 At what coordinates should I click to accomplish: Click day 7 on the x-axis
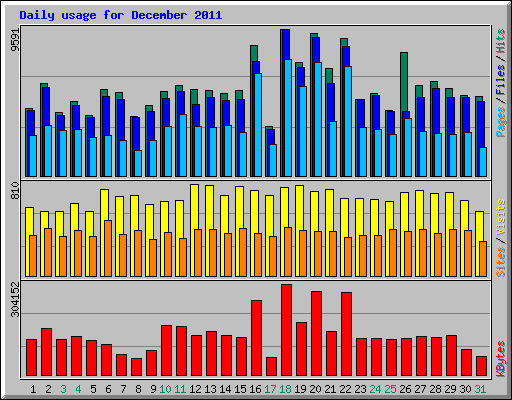coord(123,389)
